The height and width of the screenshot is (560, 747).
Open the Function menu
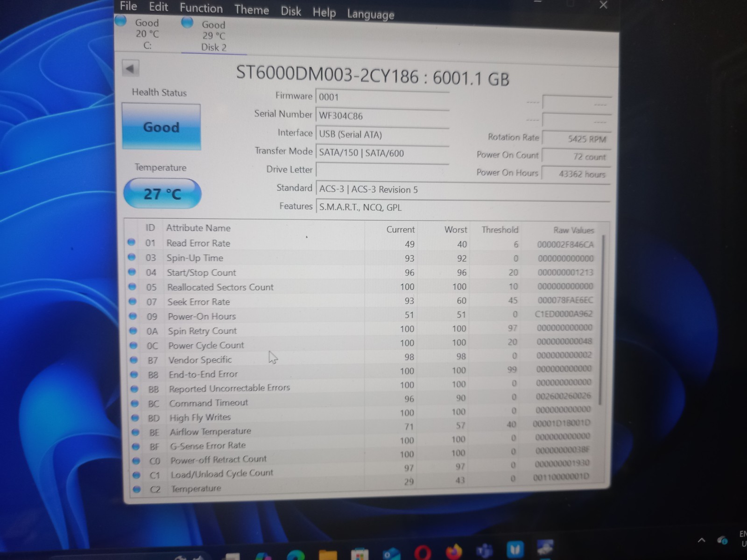tap(201, 8)
